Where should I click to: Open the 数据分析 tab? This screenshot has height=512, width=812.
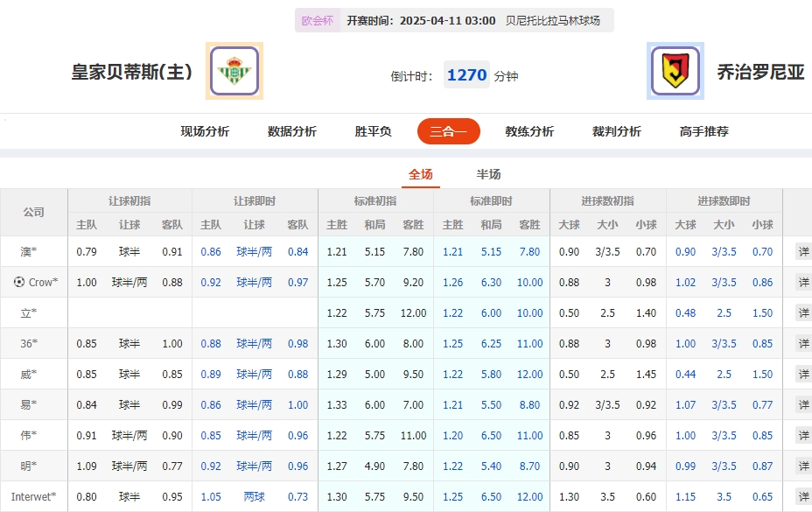coord(290,130)
